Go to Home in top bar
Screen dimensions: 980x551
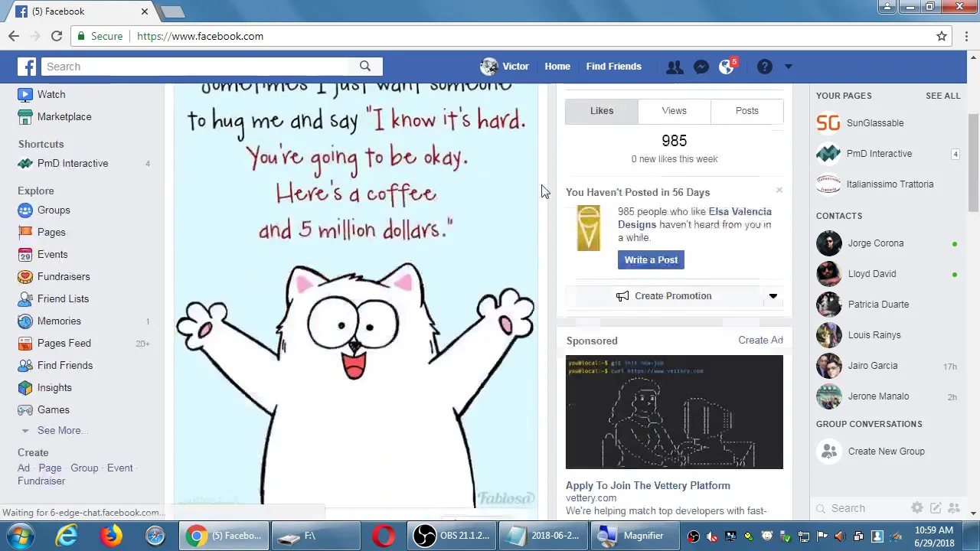(x=557, y=67)
